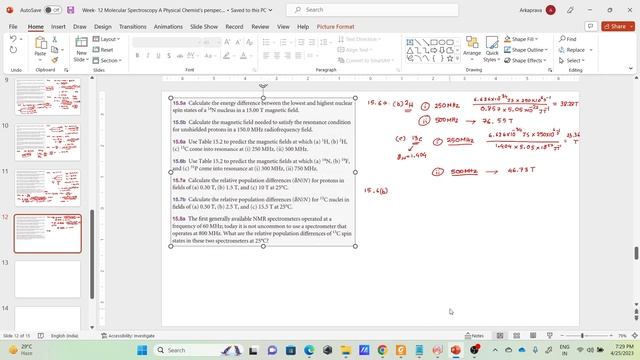The width and height of the screenshot is (640, 360).
Task: Select slide 9 thumbnail
Action: 48,97
